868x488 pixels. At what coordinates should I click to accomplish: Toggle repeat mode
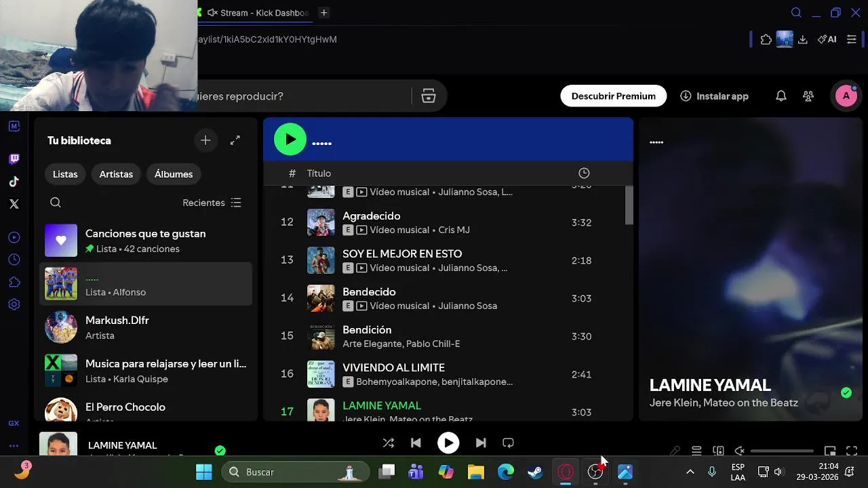508,443
